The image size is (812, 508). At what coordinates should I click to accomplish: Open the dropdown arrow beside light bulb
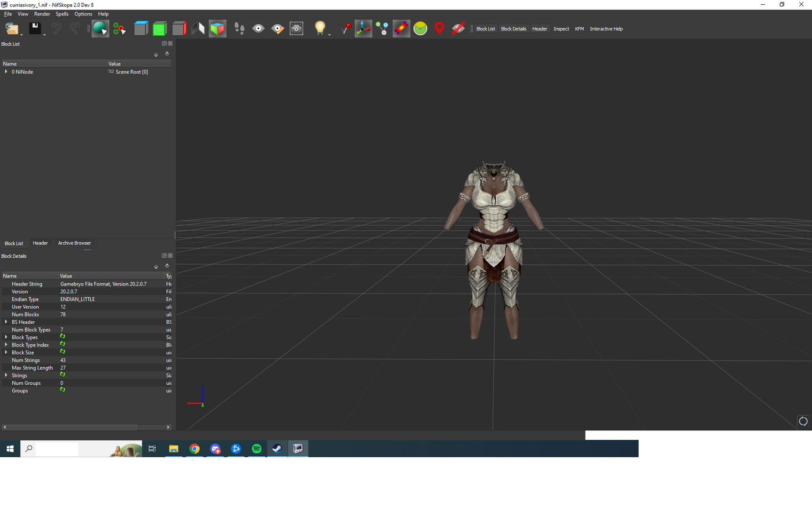tap(329, 34)
